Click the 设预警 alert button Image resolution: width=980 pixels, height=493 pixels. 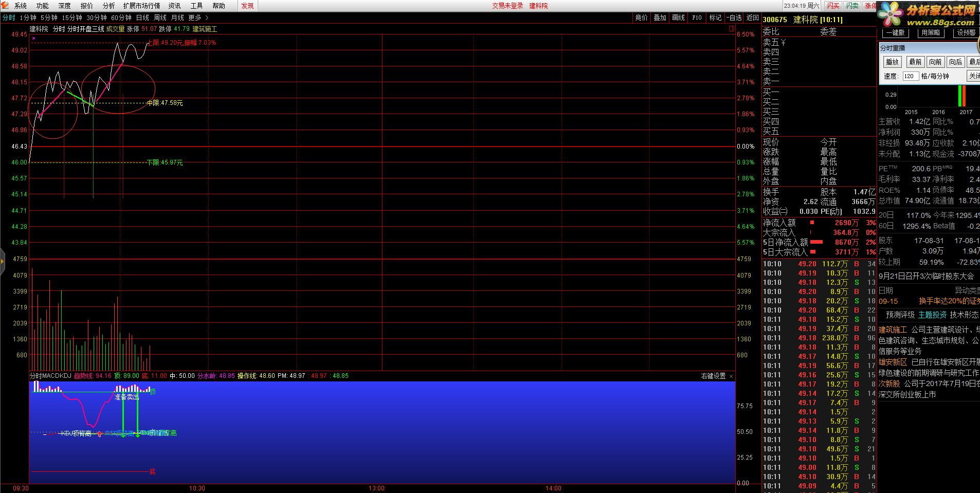966,32
